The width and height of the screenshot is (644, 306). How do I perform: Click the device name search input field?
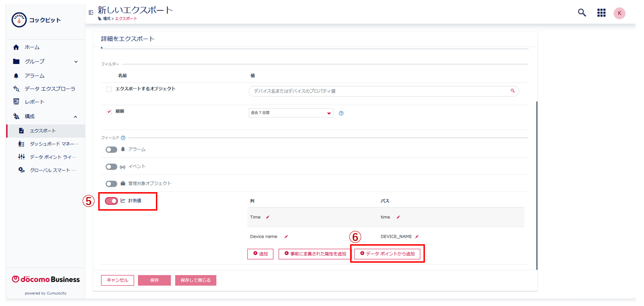378,91
